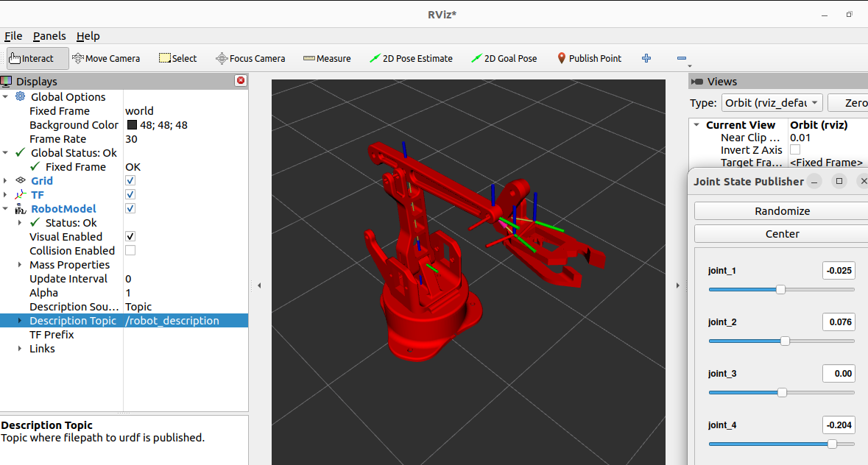The height and width of the screenshot is (465, 868).
Task: Collapse the Global Options section
Action: point(6,96)
